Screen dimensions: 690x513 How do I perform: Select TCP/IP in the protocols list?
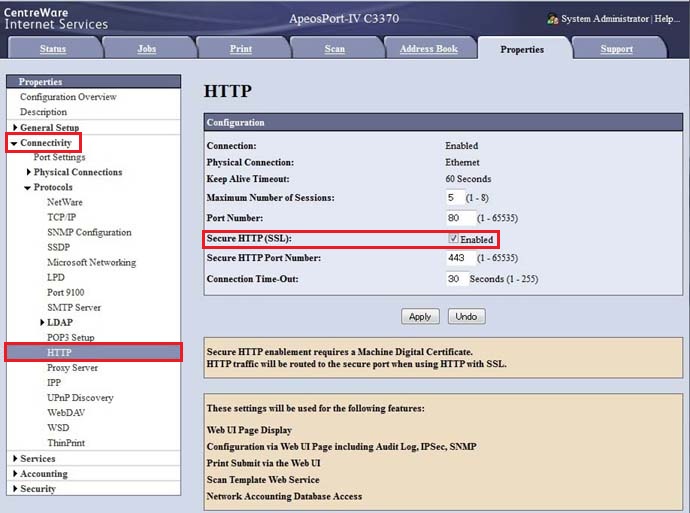61,217
